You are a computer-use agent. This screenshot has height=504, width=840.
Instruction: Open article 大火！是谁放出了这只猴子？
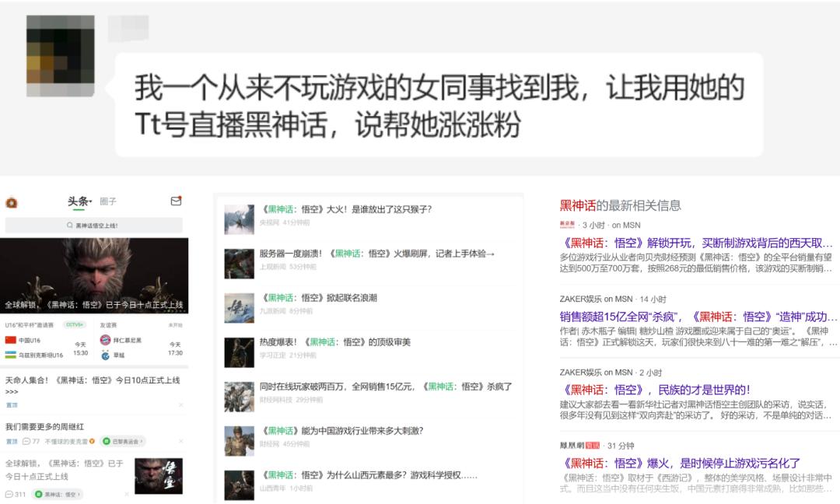[345, 209]
